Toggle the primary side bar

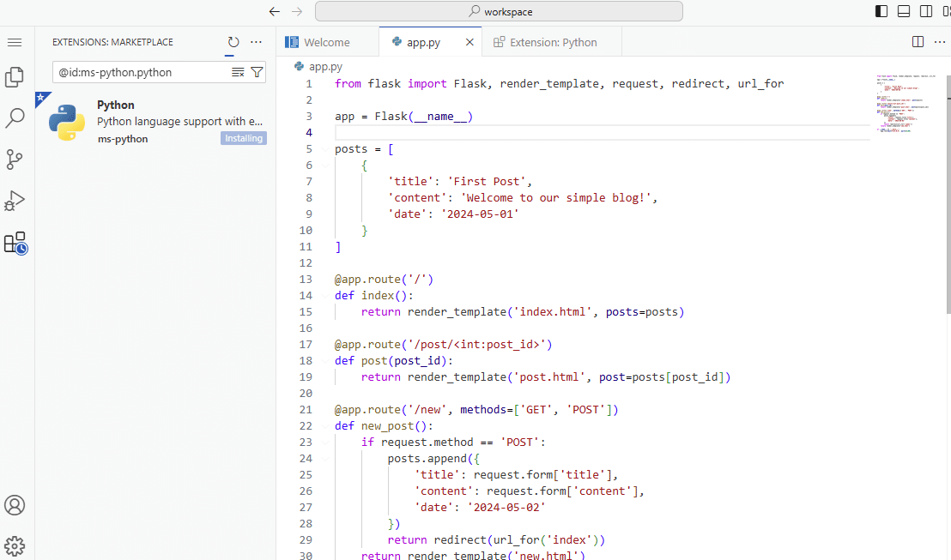click(881, 11)
